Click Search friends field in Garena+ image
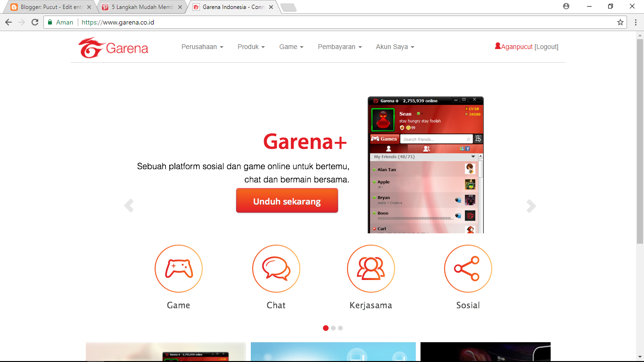644x362 pixels. tap(436, 139)
